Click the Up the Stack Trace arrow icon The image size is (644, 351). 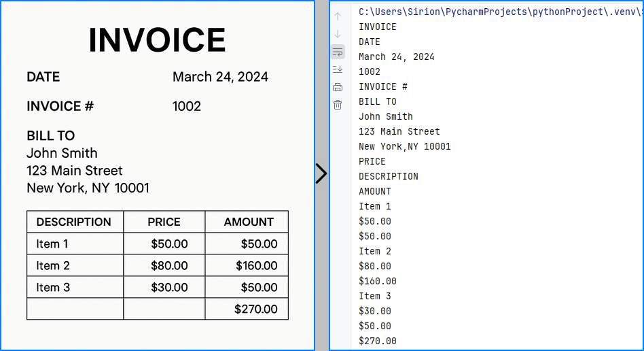(x=338, y=16)
